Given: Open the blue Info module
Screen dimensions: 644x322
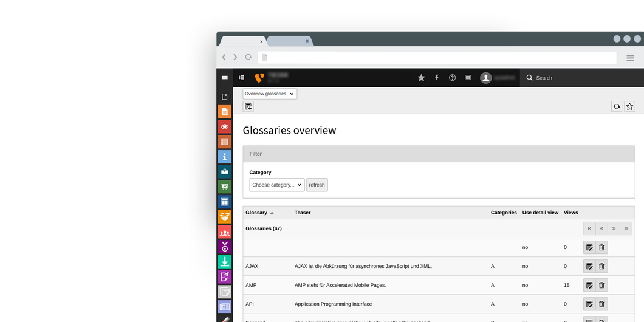Looking at the screenshot, I should coord(225,157).
